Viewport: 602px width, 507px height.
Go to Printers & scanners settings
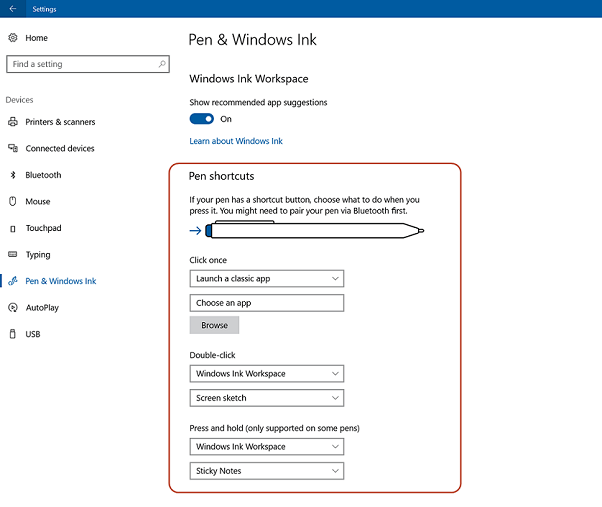click(60, 122)
